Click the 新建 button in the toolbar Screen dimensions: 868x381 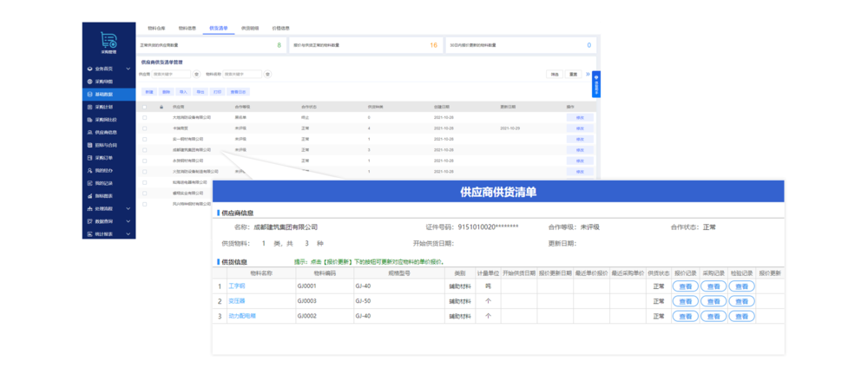[149, 91]
